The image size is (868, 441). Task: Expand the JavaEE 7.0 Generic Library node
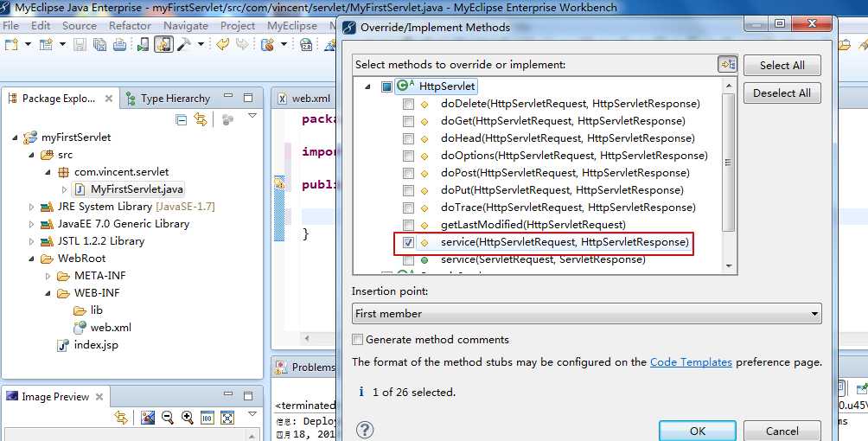(x=31, y=224)
